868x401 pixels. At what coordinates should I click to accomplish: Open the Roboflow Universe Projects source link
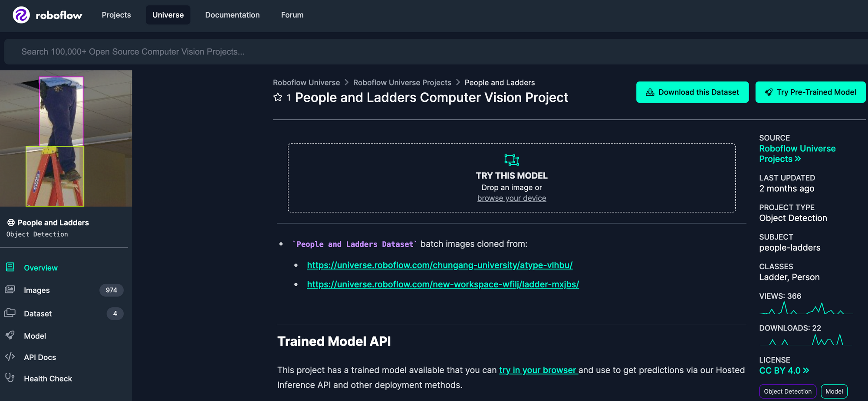click(797, 153)
